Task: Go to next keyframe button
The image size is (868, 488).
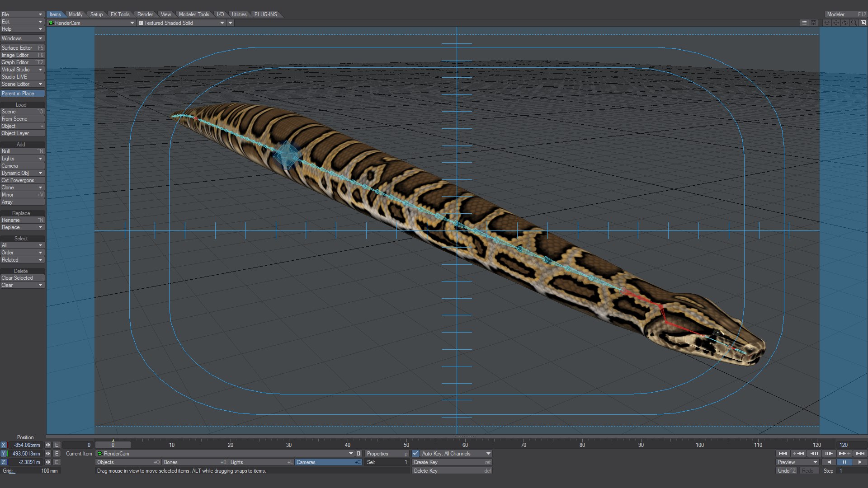Action: pyautogui.click(x=844, y=453)
